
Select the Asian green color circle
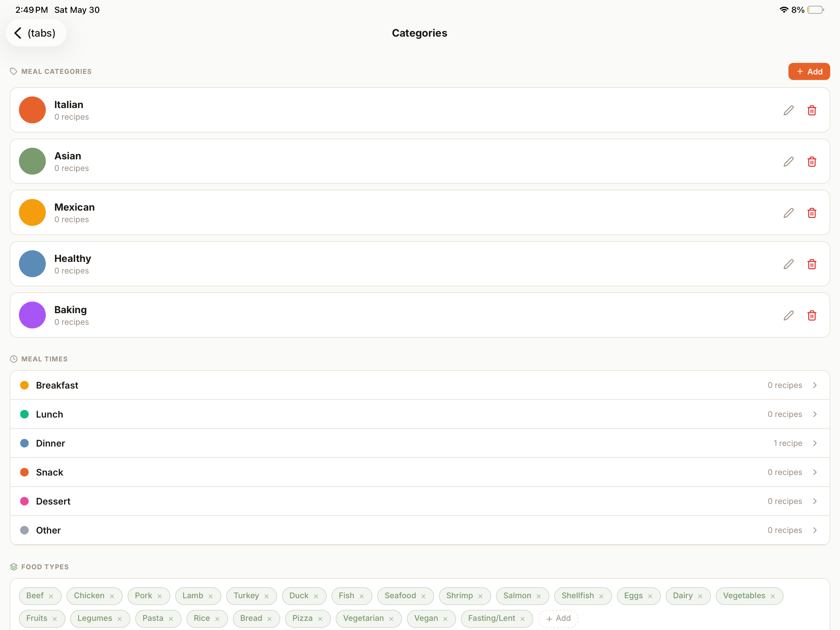(x=32, y=161)
